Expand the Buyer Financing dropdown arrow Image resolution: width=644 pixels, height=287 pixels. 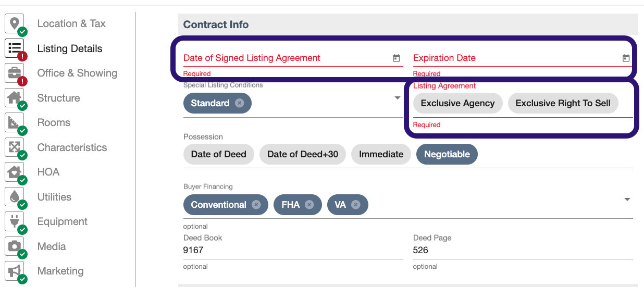click(x=627, y=199)
